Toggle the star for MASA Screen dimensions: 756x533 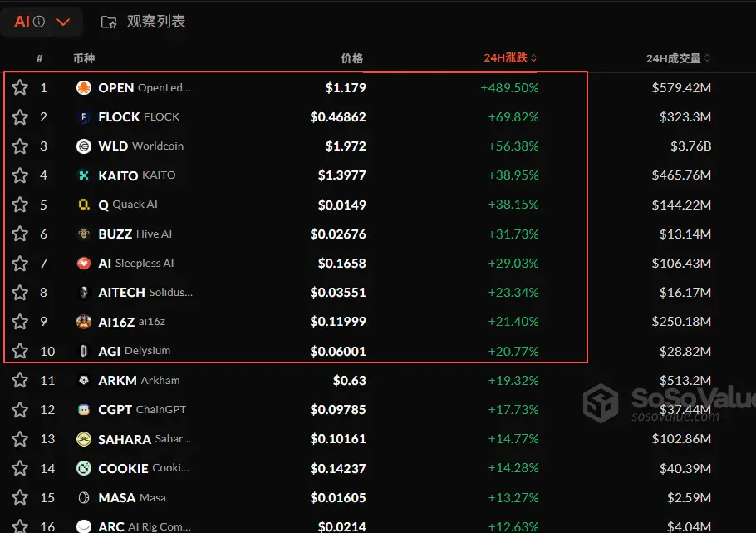click(20, 497)
